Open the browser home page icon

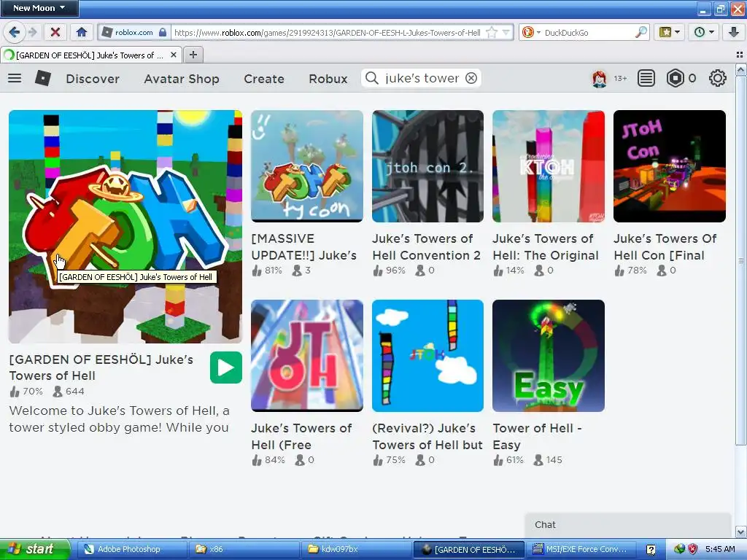click(82, 32)
